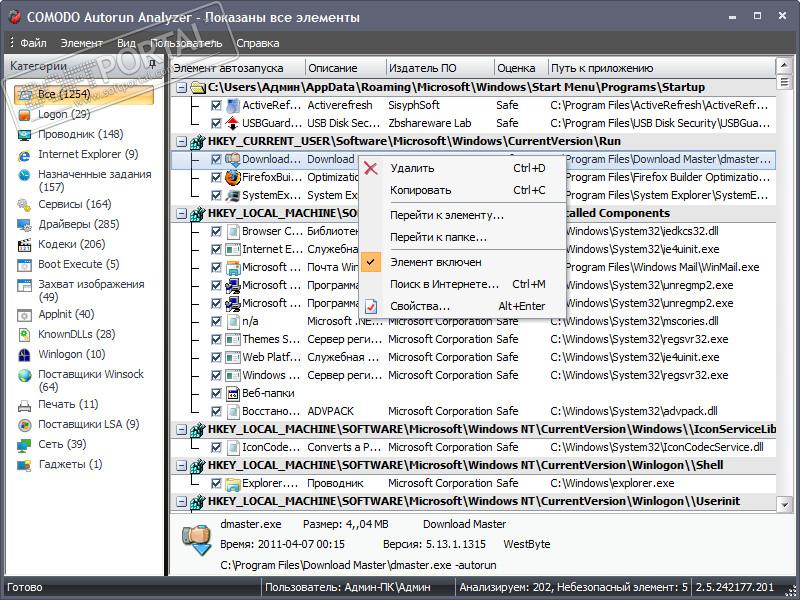
Task: Sort by Путь к приложению column
Action: coord(661,68)
